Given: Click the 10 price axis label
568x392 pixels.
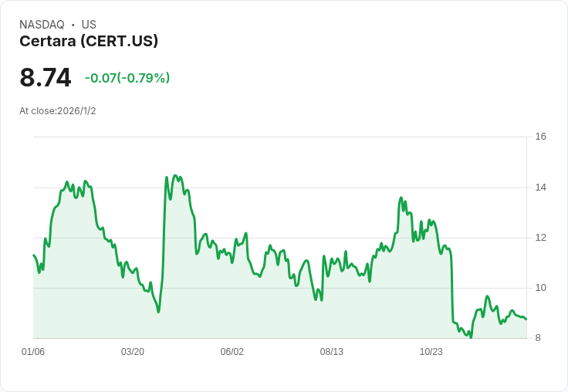Looking at the screenshot, I should [x=541, y=288].
